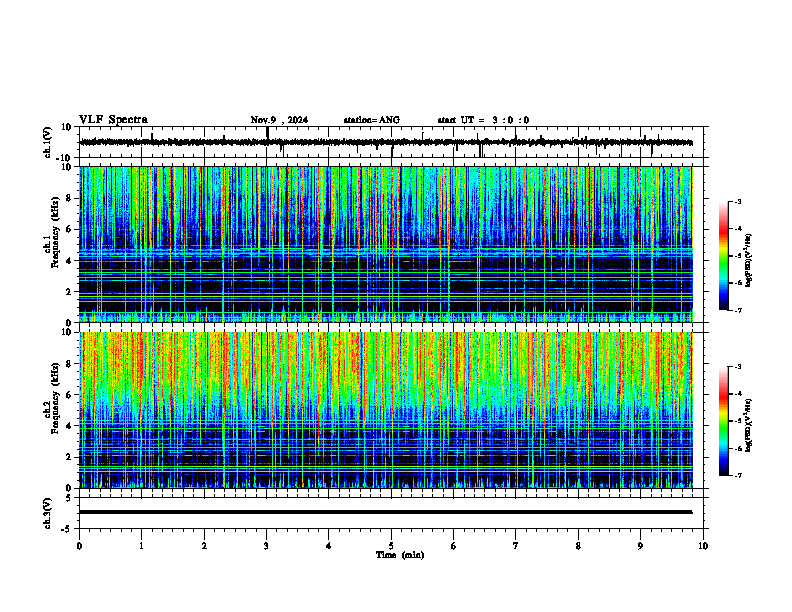Click the 'Time (min)' axis label

(400, 555)
